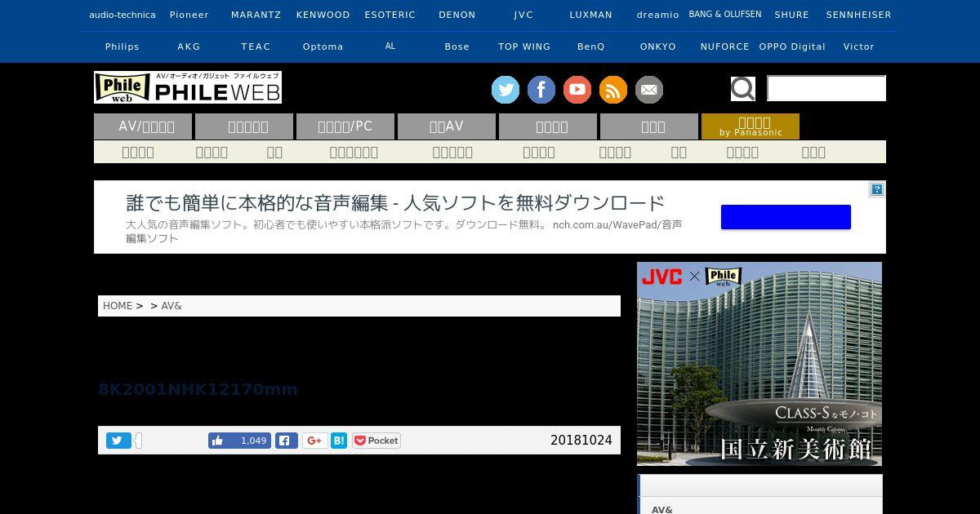The image size is (980, 514).
Task: Open the YouTube icon in the header
Action: pyautogui.click(x=577, y=90)
